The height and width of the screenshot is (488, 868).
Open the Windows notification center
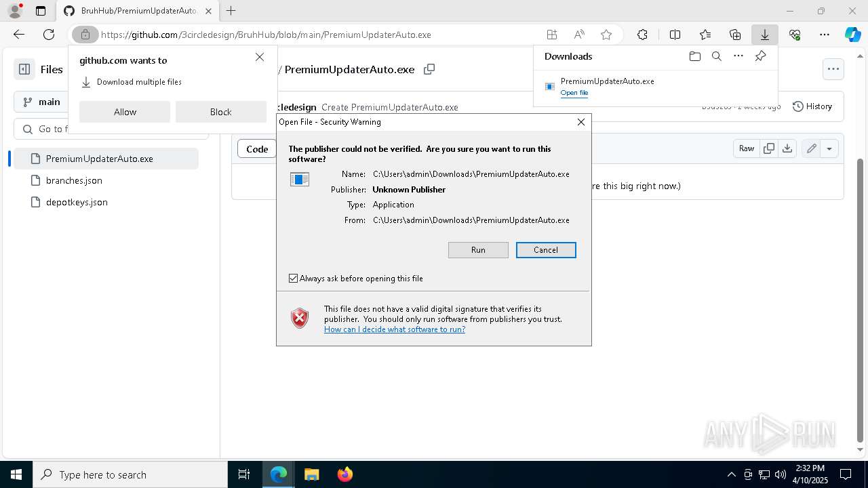[846, 474]
